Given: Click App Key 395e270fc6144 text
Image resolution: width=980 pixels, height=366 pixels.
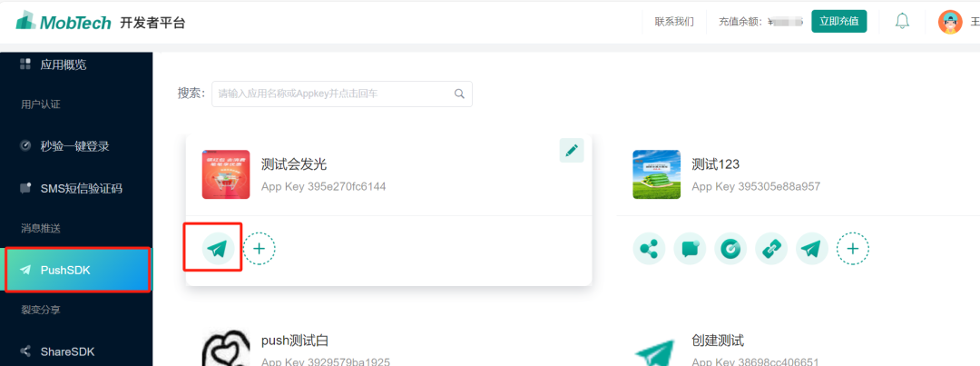Looking at the screenshot, I should point(324,186).
